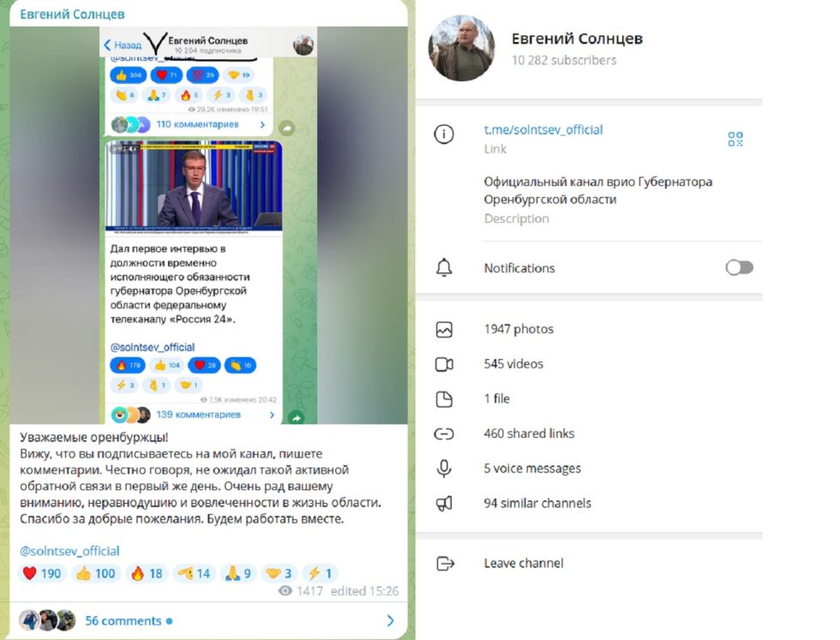The width and height of the screenshot is (840, 640).
Task: Toggle the red heart reaction 190
Action: click(42, 573)
